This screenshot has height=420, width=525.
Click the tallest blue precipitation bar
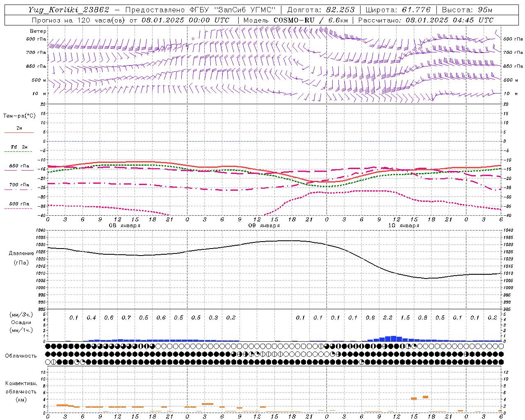point(393,338)
